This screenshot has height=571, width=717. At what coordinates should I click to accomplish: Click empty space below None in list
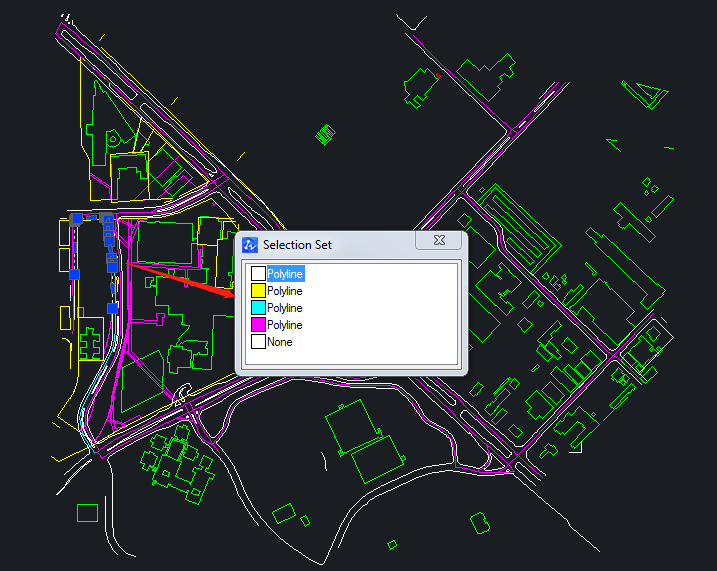coord(350,358)
